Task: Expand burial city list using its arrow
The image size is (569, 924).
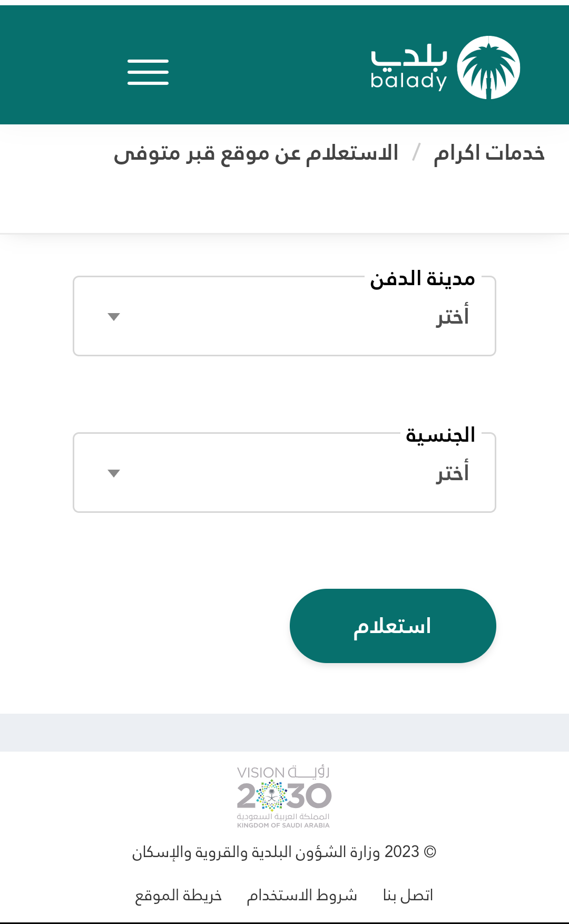Action: (114, 317)
